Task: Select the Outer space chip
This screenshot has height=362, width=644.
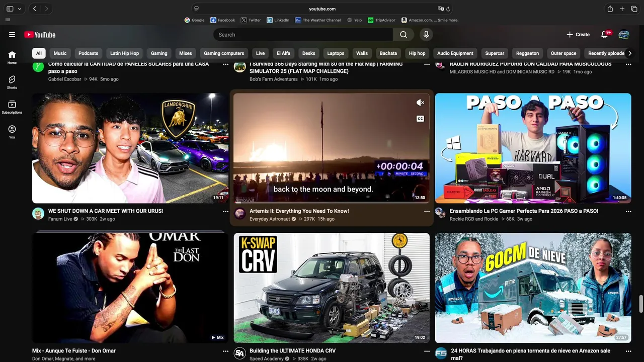Action: 563,53
